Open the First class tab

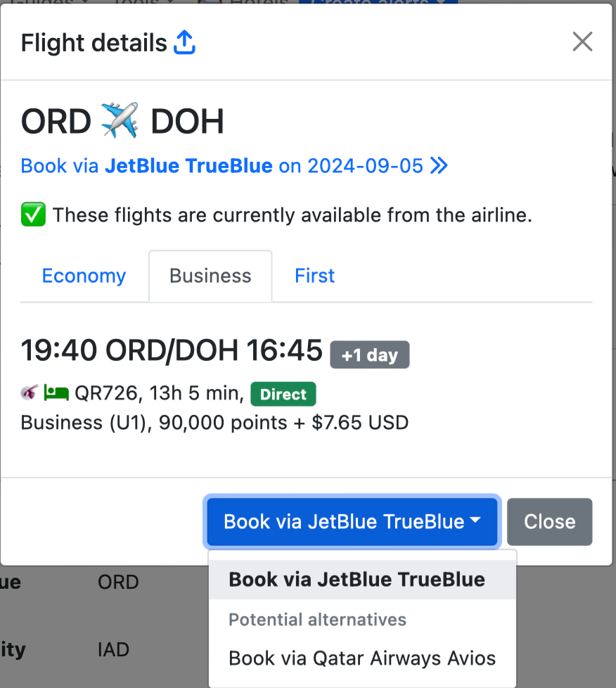coord(314,276)
